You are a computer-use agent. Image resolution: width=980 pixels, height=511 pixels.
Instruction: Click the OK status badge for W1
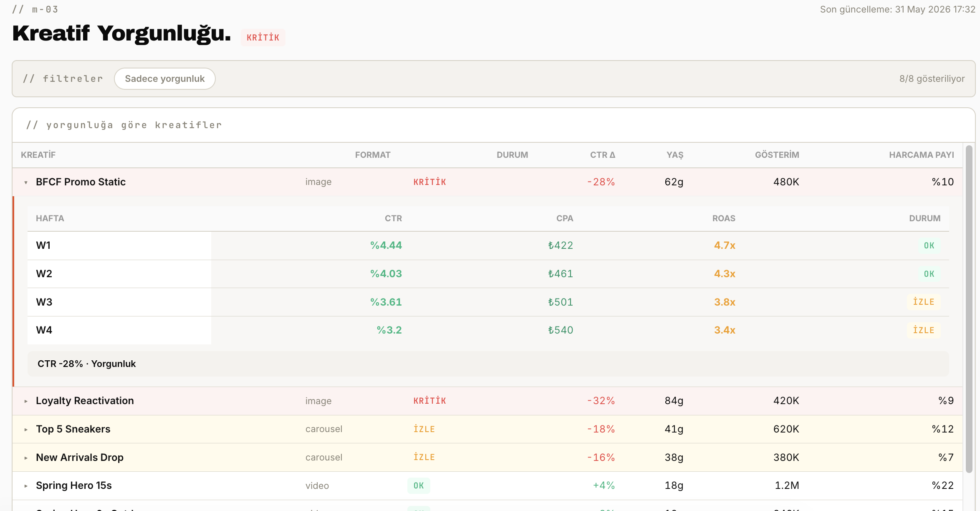tap(929, 245)
